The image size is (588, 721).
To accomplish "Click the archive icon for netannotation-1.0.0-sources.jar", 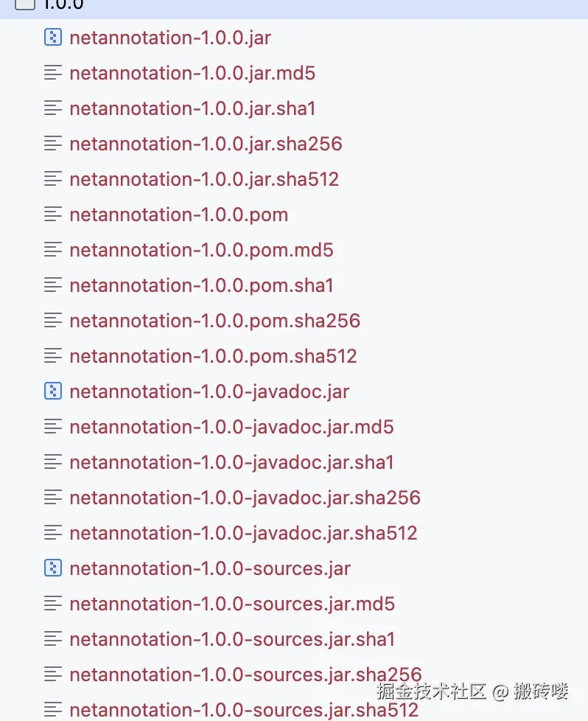I will pyautogui.click(x=52, y=568).
